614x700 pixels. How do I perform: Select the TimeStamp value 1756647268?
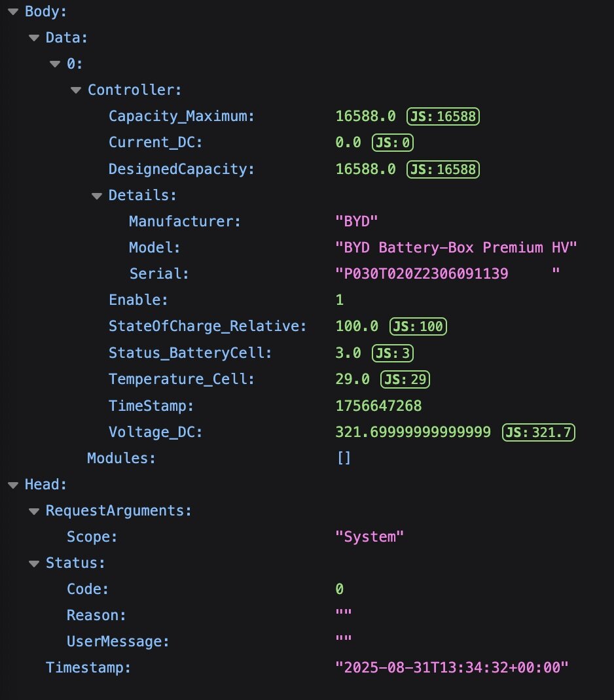pos(378,406)
